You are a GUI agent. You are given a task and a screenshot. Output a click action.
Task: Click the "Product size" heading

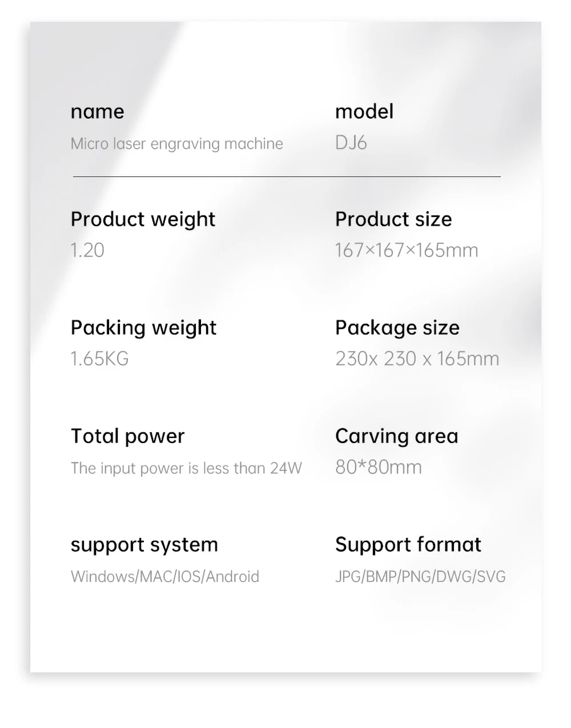[393, 219]
